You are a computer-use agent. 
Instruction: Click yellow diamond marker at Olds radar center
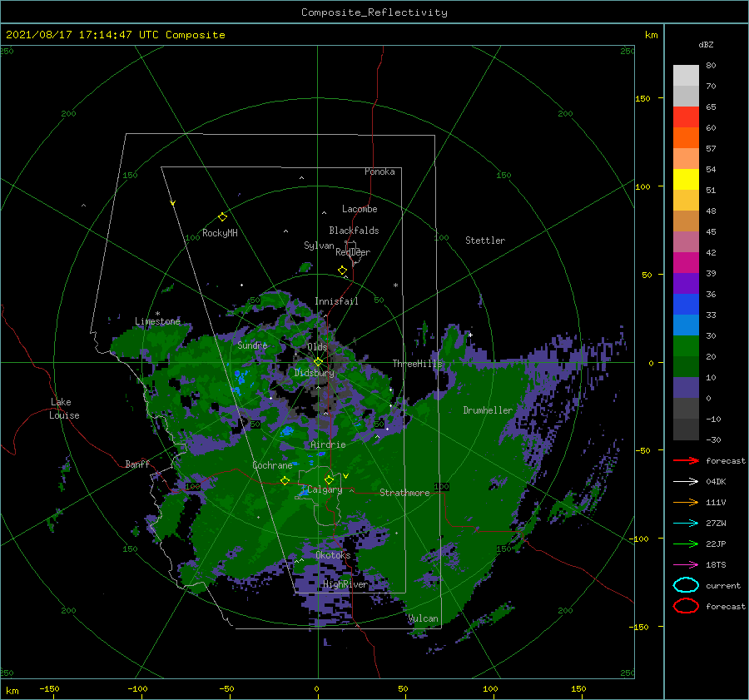[x=318, y=362]
